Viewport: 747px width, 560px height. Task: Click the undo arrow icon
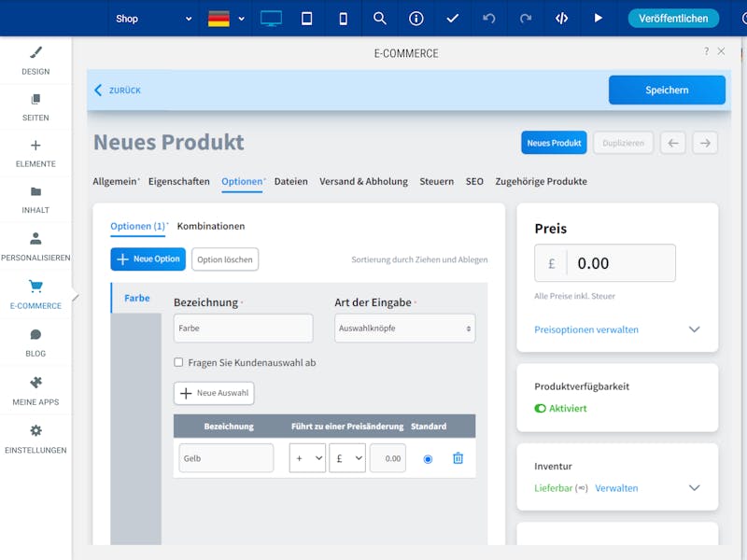pyautogui.click(x=489, y=18)
